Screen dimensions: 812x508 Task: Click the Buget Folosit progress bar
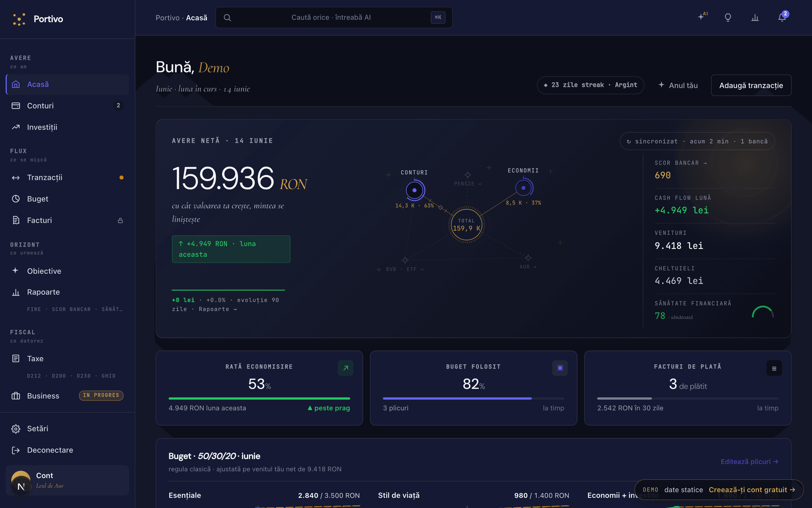(x=473, y=398)
